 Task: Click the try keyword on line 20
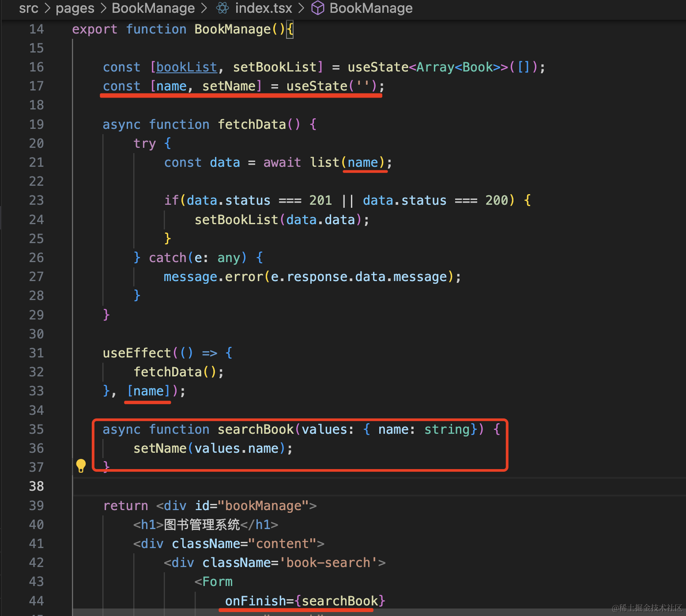point(145,143)
